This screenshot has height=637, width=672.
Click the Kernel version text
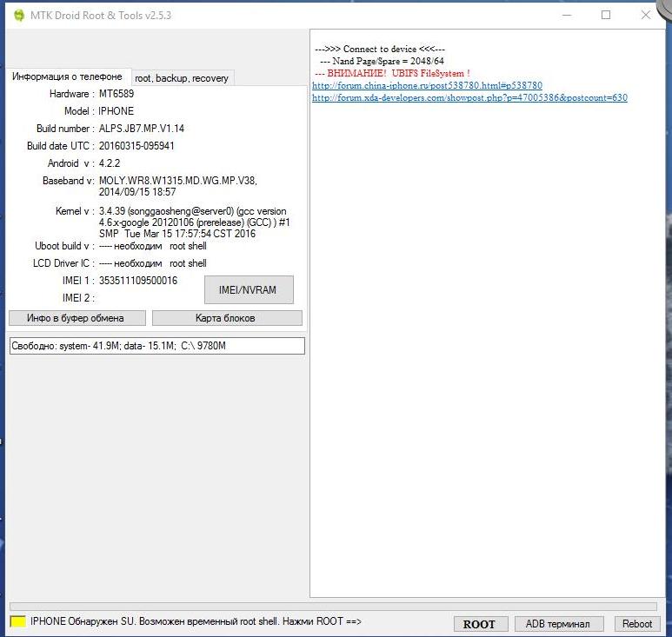[194, 222]
